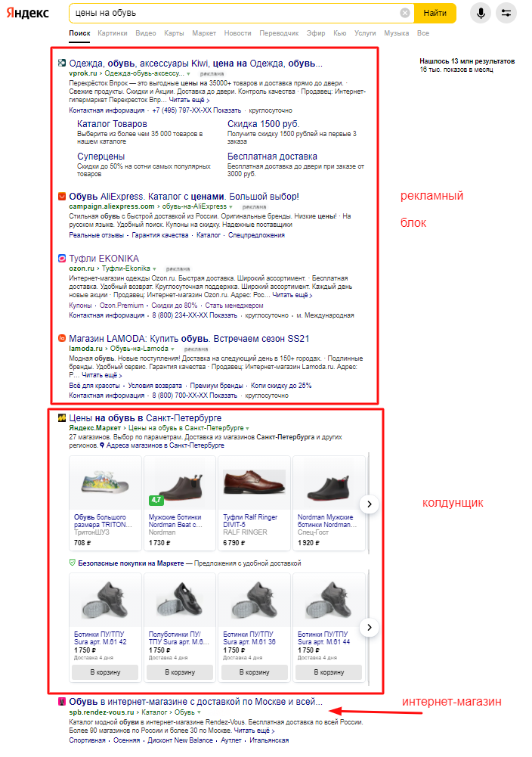Open Цены на обувь в Санкт-Петербурге result
The height and width of the screenshot is (757, 532).
click(145, 418)
